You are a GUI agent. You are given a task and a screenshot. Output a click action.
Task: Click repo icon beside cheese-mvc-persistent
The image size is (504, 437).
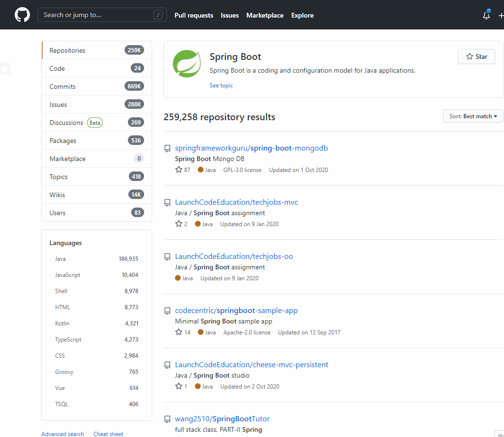point(167,365)
